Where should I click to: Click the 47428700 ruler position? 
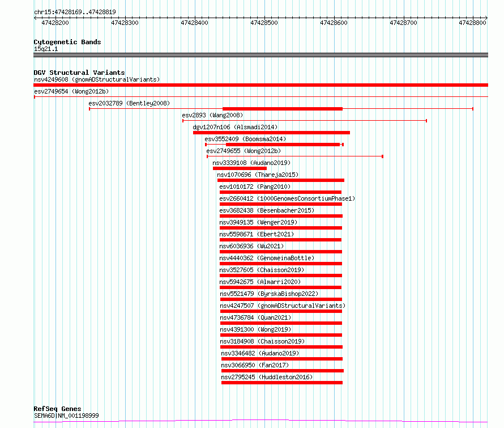click(x=403, y=23)
